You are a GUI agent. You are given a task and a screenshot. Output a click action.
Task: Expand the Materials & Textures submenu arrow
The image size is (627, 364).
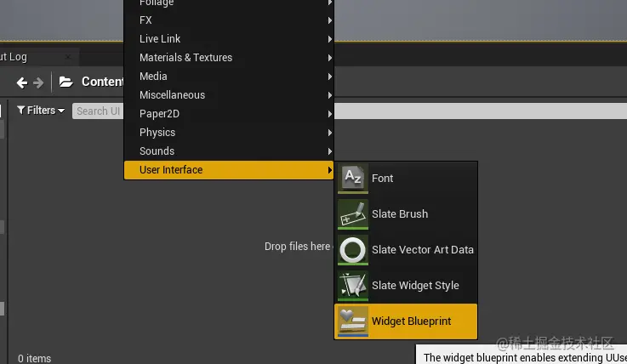click(x=330, y=58)
